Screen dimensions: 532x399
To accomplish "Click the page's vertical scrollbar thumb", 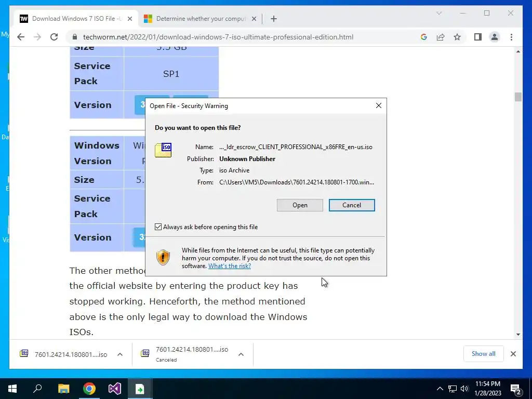I will pos(518,97).
